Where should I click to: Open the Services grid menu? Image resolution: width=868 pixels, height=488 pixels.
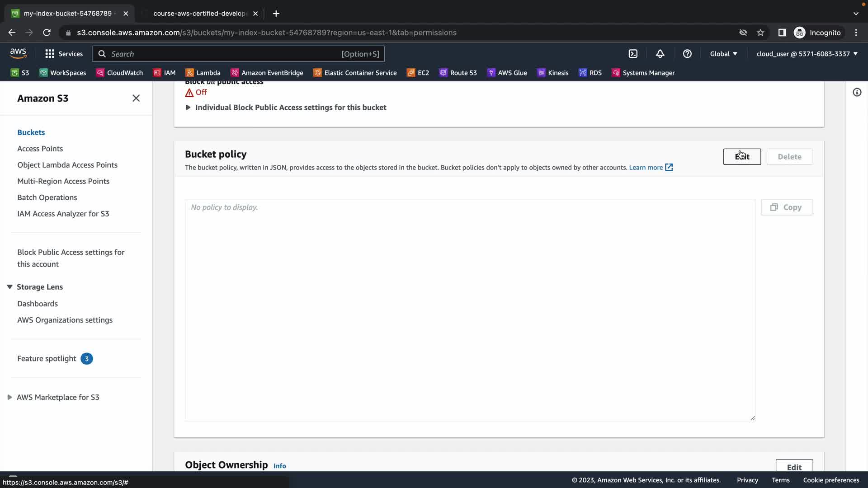pos(64,54)
